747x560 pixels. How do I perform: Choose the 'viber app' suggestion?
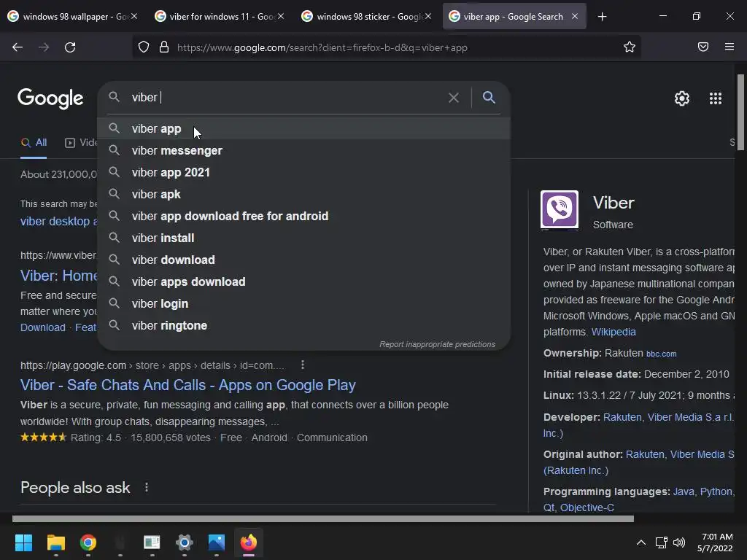point(304,128)
